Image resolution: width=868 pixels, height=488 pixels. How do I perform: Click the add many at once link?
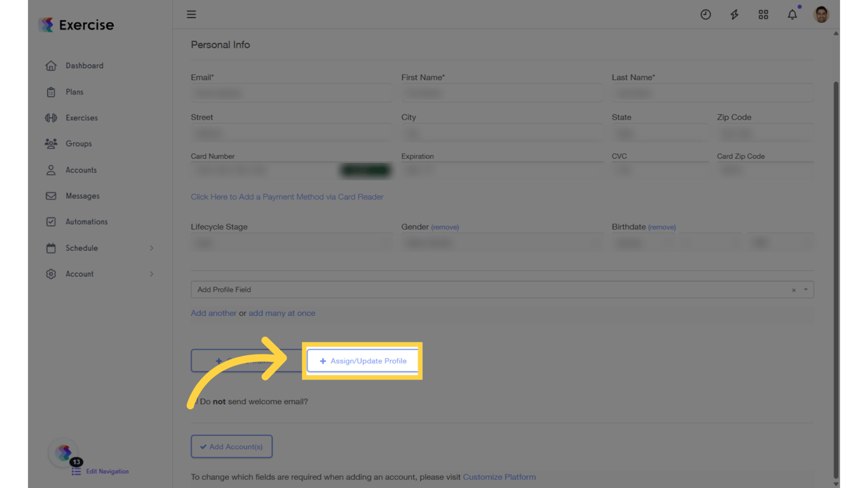pyautogui.click(x=281, y=313)
